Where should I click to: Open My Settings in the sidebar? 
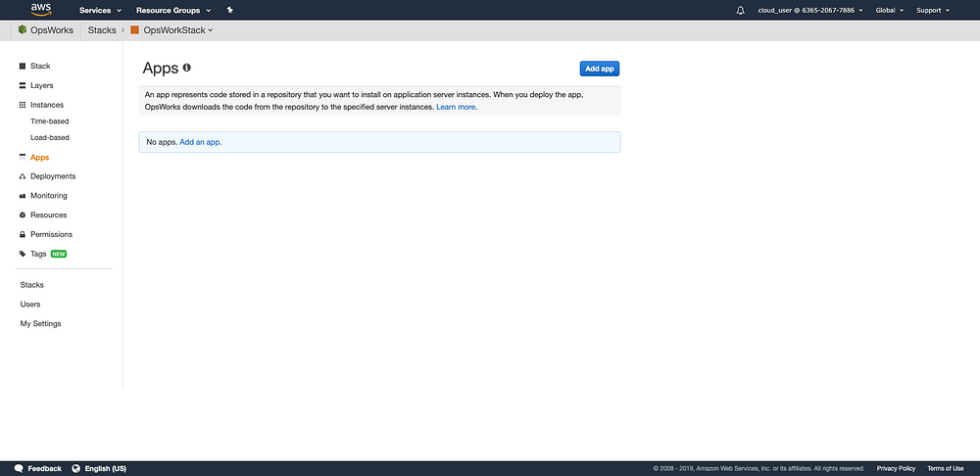click(x=40, y=323)
